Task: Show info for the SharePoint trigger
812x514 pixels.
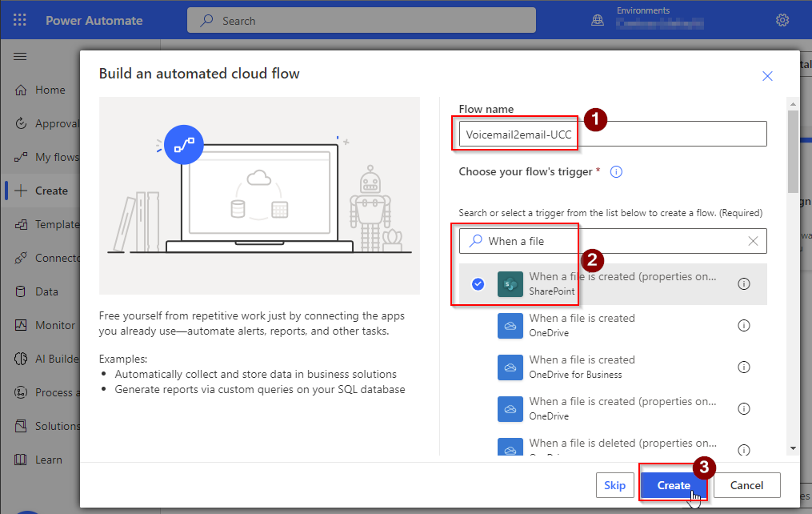Action: 744,284
